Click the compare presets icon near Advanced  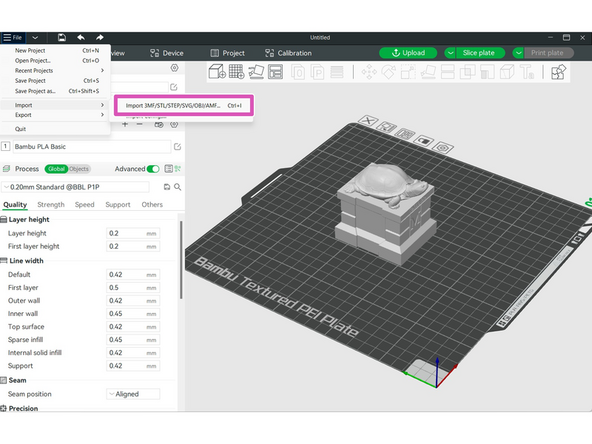click(x=177, y=169)
